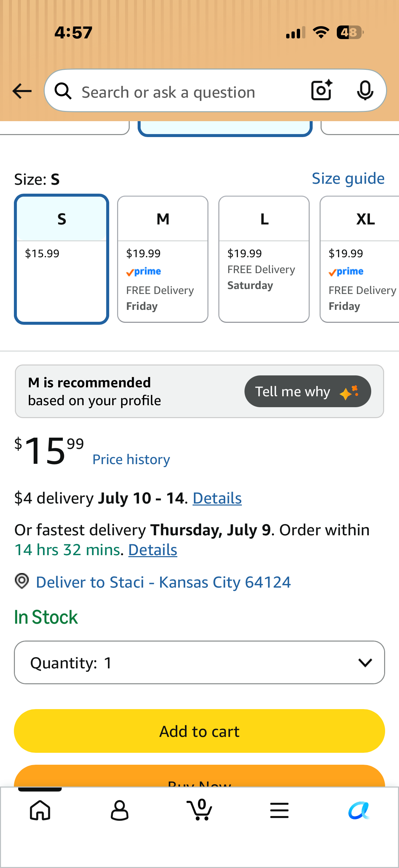399x868 pixels.
Task: Add item to cart
Action: [x=199, y=731]
